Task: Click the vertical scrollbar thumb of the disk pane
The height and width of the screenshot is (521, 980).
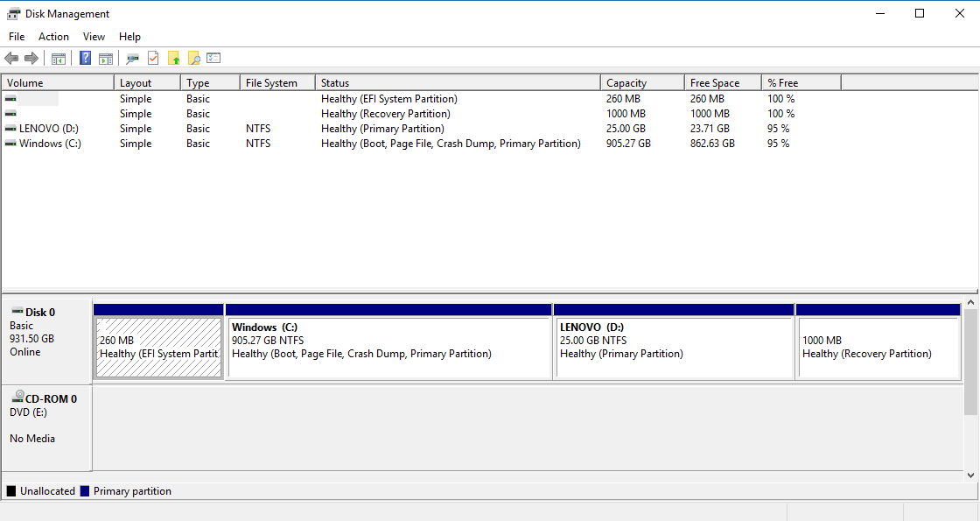Action: [x=970, y=362]
